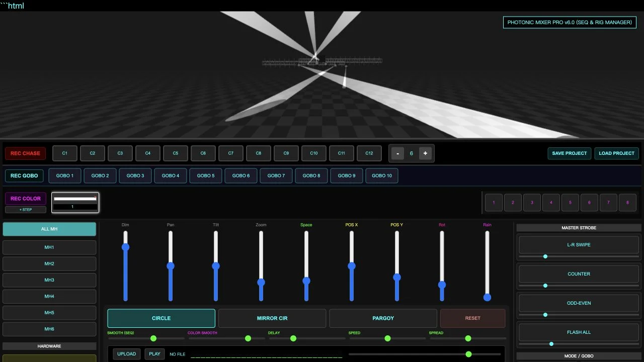Viewport: 644px width, 362px height.
Task: Select GOBO 6 preset
Action: pos(241,176)
